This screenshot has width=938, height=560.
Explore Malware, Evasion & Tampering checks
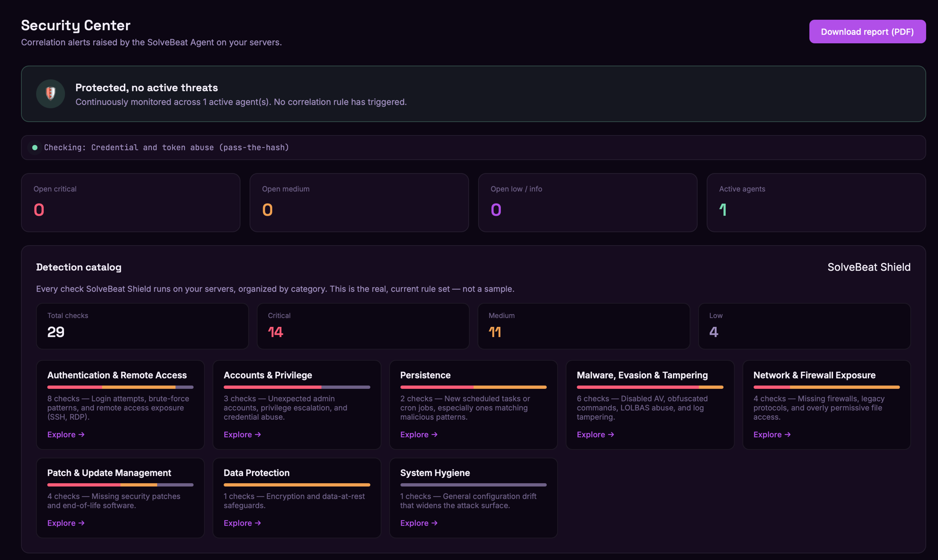tap(596, 435)
